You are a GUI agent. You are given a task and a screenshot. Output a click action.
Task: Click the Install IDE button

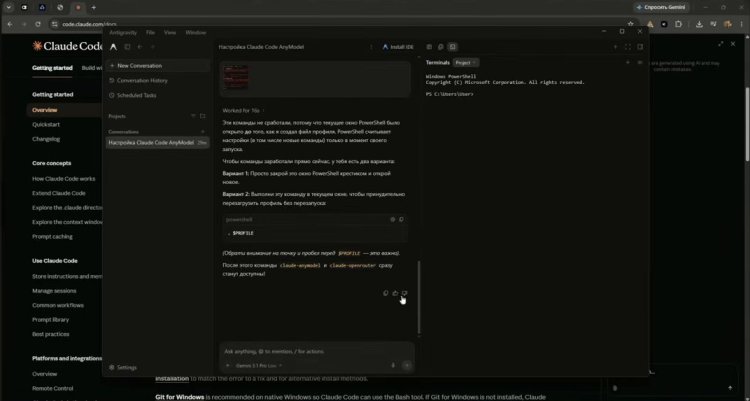click(398, 47)
